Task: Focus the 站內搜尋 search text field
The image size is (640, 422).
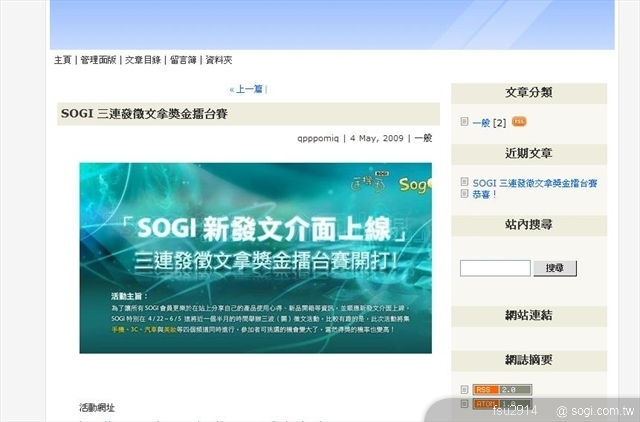Action: click(495, 268)
